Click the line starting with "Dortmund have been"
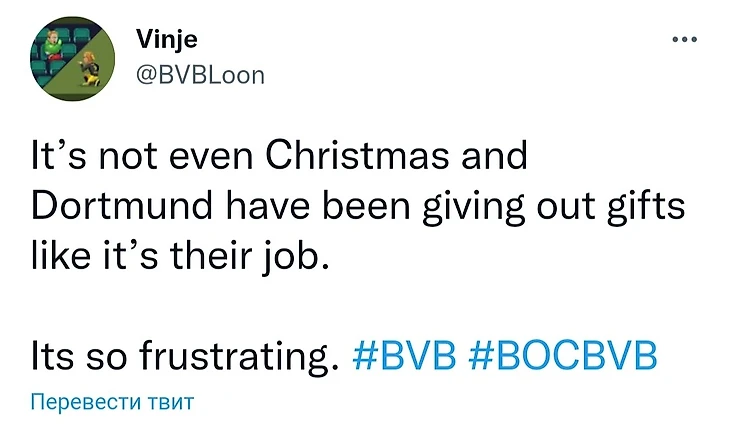This screenshot has height=433, width=730. [358, 207]
